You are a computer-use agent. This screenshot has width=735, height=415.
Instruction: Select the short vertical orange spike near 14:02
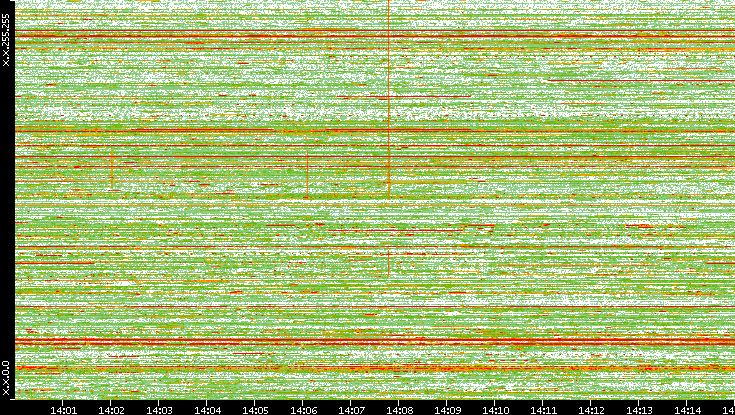coord(112,168)
